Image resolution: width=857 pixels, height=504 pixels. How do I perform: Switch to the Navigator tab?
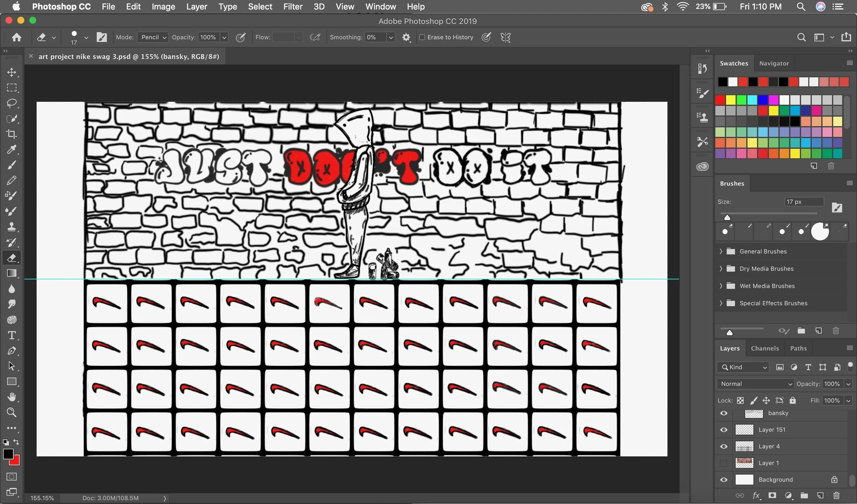point(774,63)
